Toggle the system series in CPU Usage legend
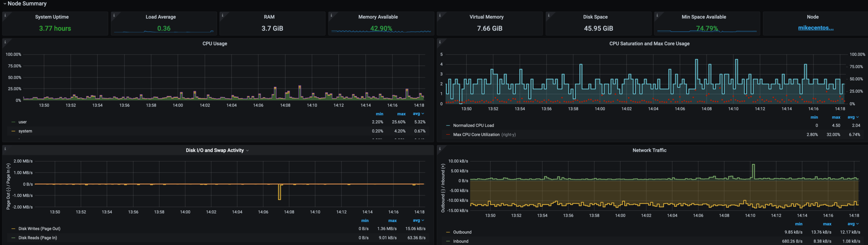This screenshot has height=245, width=868. (25, 131)
